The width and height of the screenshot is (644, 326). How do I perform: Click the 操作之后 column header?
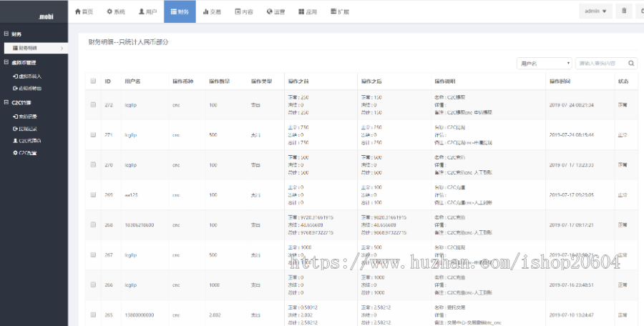coord(371,81)
